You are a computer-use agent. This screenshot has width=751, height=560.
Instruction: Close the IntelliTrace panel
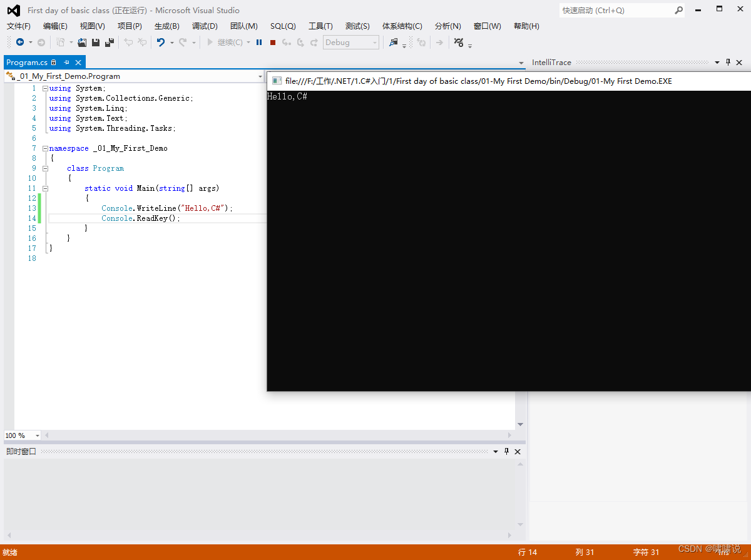739,63
